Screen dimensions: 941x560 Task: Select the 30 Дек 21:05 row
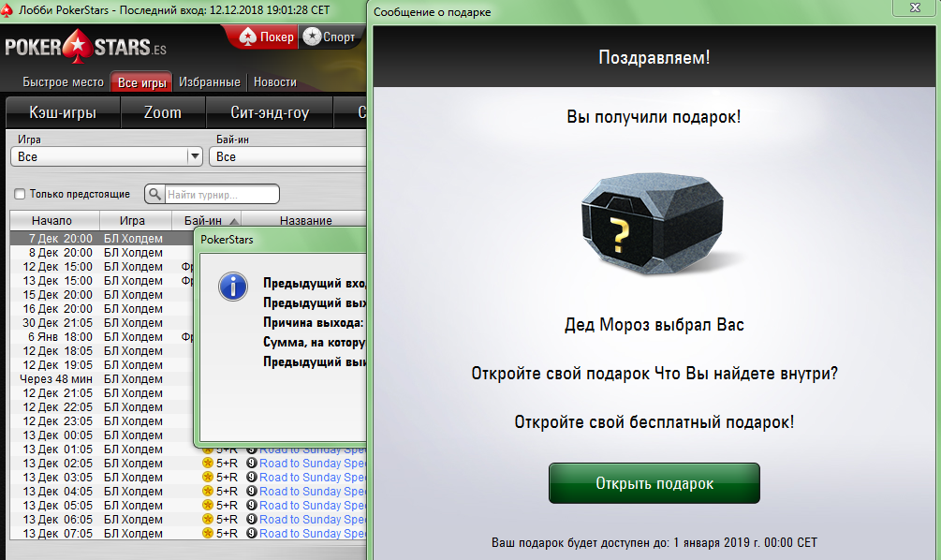click(102, 323)
